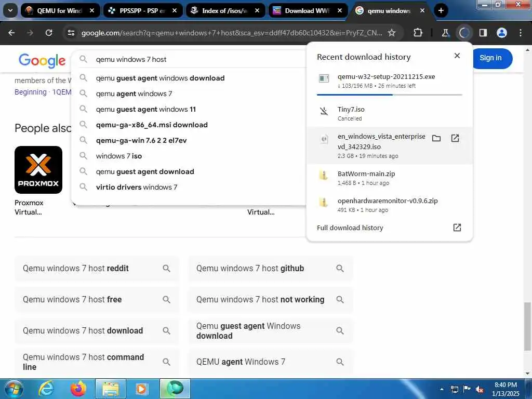Screen dimensions: 532x399
Task: Open the Vista enterprise ISO file externally
Action: (x=455, y=138)
